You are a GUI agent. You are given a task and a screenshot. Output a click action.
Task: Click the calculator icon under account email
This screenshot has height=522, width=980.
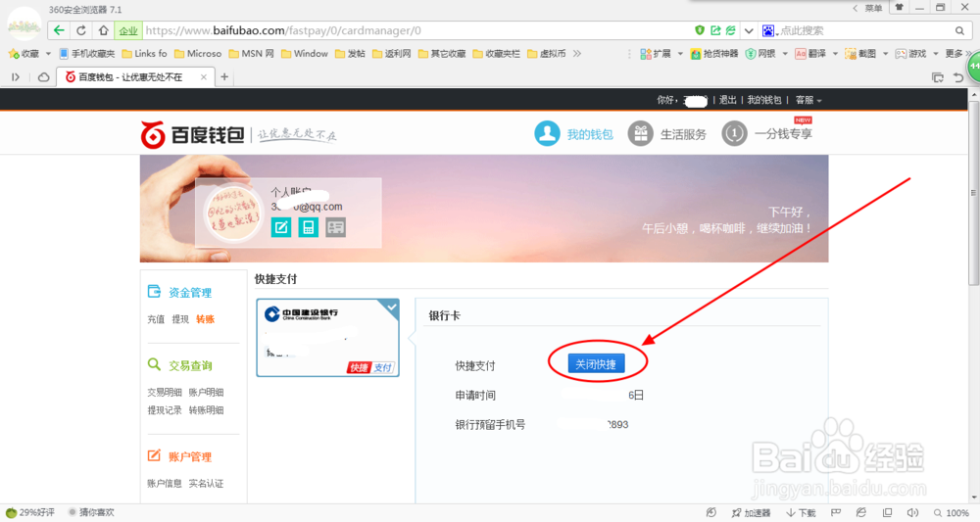tap(308, 227)
